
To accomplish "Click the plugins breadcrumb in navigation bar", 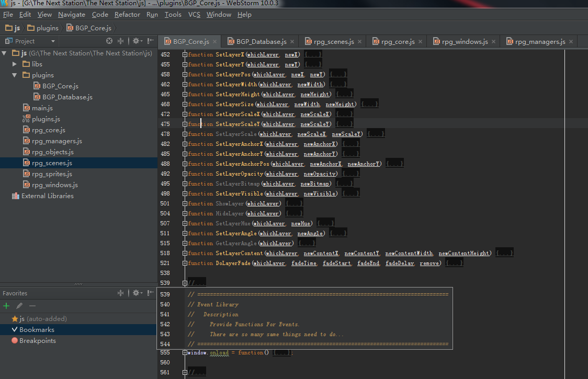I will 43,28.
